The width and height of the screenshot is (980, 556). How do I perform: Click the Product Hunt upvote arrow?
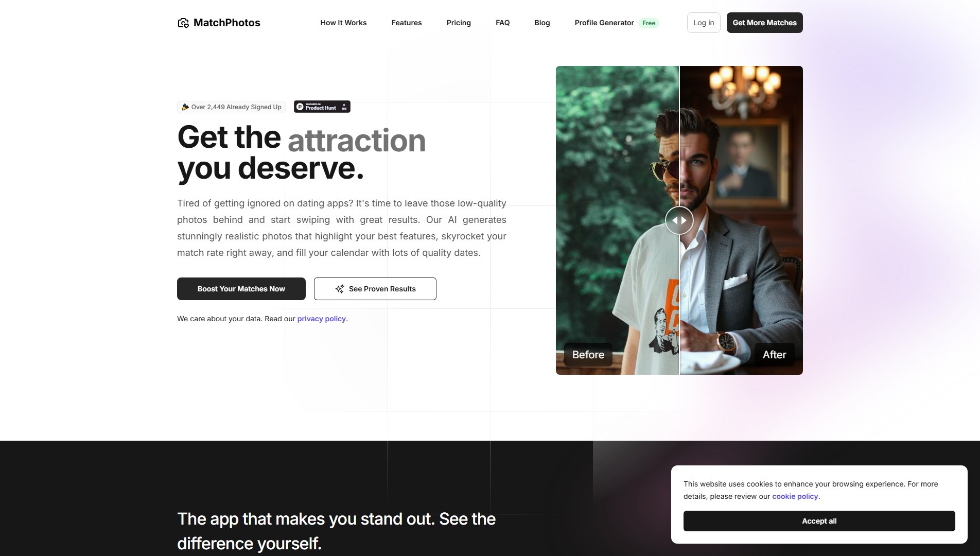[x=344, y=105]
